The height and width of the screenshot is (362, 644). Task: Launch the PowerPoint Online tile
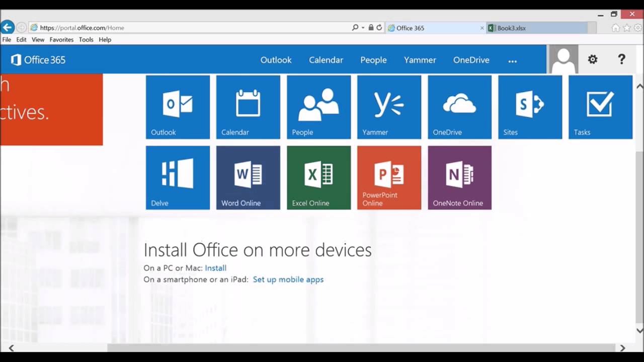point(389,177)
